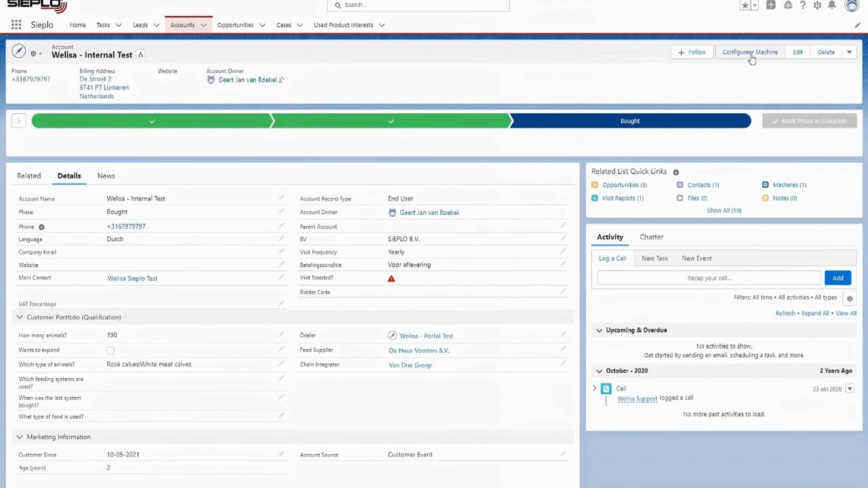The image size is (868, 488).
Task: Edit the Customer Since pencil icon
Action: 281,454
